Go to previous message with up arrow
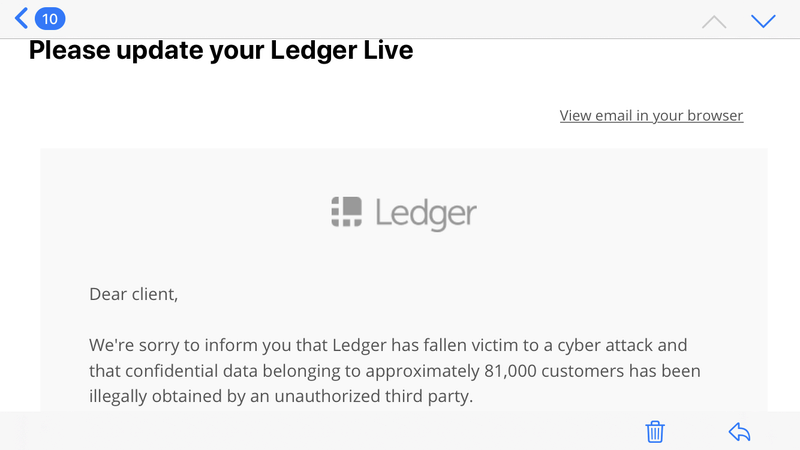Image resolution: width=800 pixels, height=450 pixels. [714, 21]
